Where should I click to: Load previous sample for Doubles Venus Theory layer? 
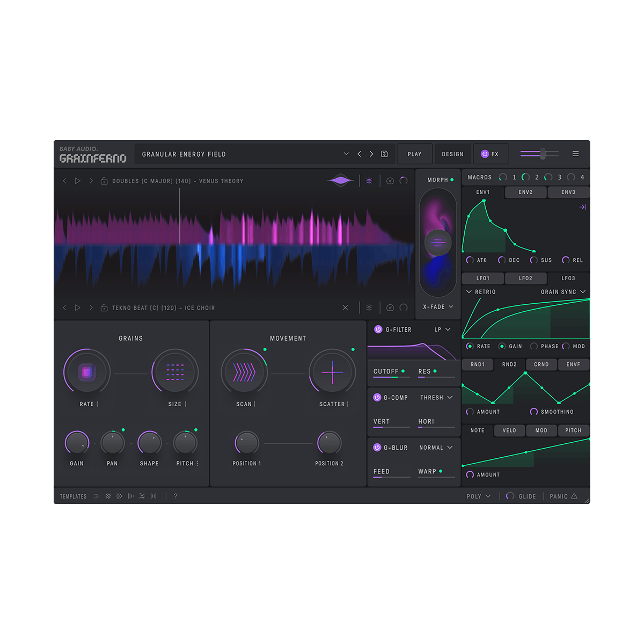(x=64, y=181)
